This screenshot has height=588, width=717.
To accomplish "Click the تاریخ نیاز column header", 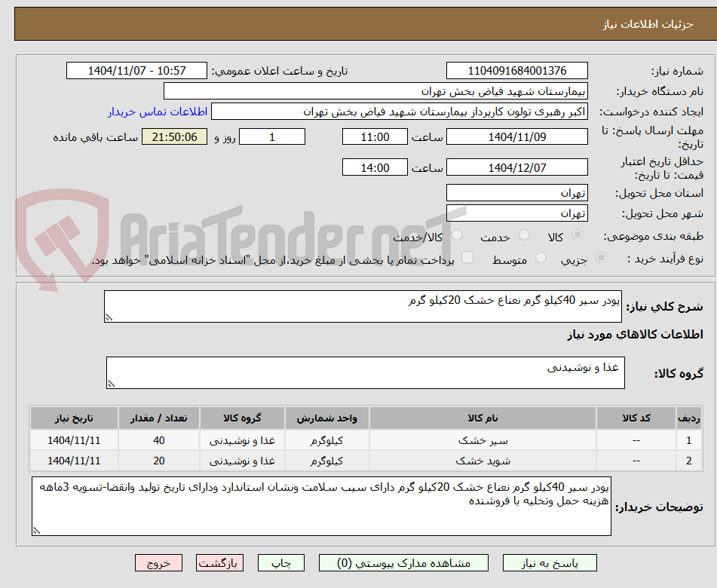I will coord(74,418).
